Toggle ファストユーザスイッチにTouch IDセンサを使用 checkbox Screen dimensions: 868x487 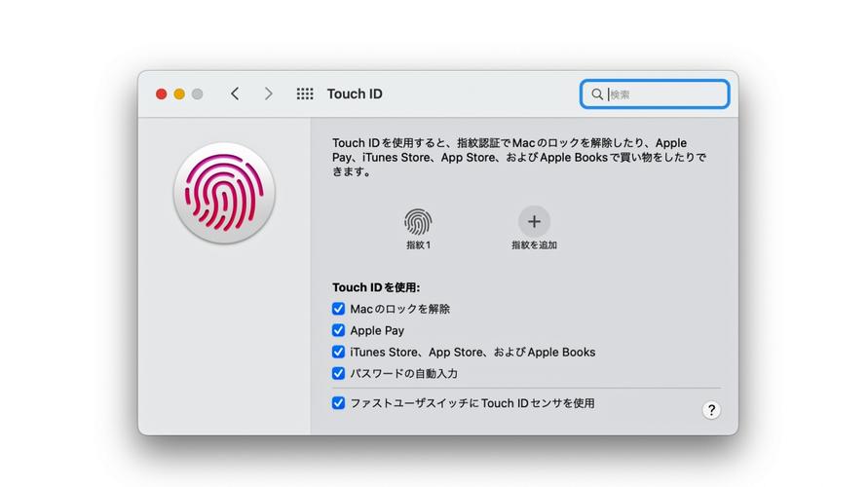pyautogui.click(x=338, y=403)
